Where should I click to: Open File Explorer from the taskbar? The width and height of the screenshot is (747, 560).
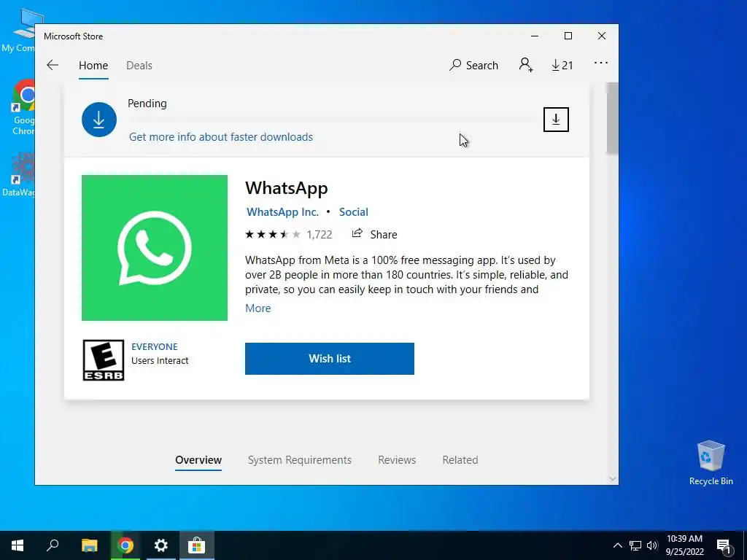coord(89,545)
